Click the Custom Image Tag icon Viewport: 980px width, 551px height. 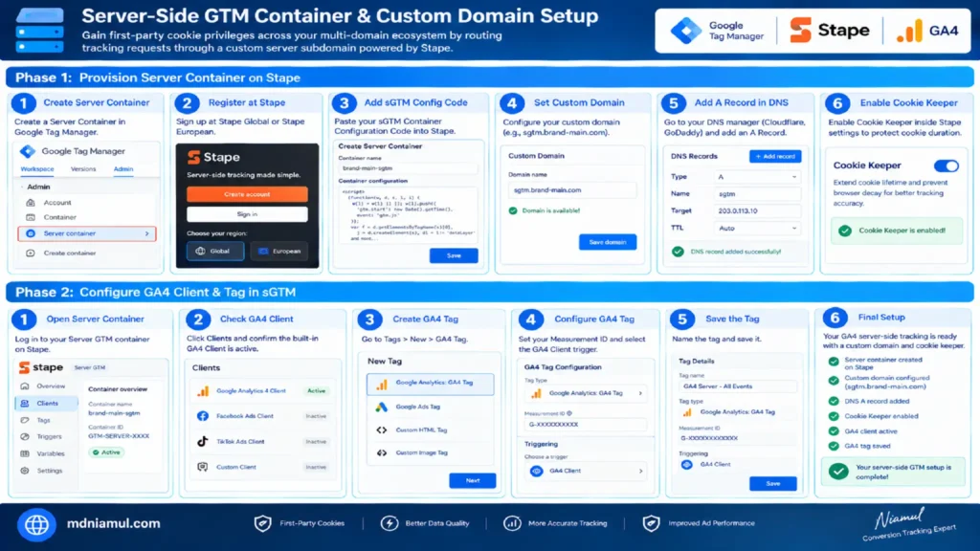point(381,452)
